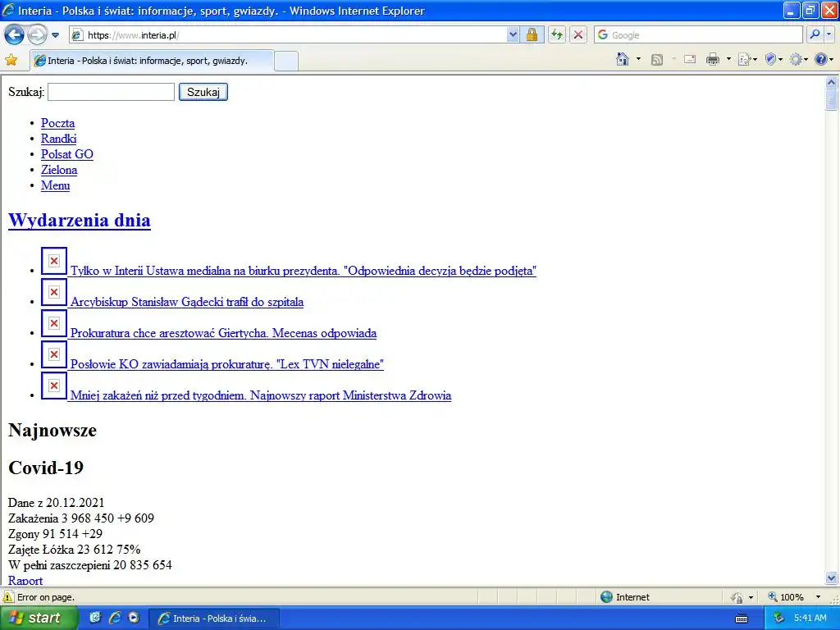The height and width of the screenshot is (630, 840).
Task: Go back using the Back arrow button
Action: click(x=14, y=35)
